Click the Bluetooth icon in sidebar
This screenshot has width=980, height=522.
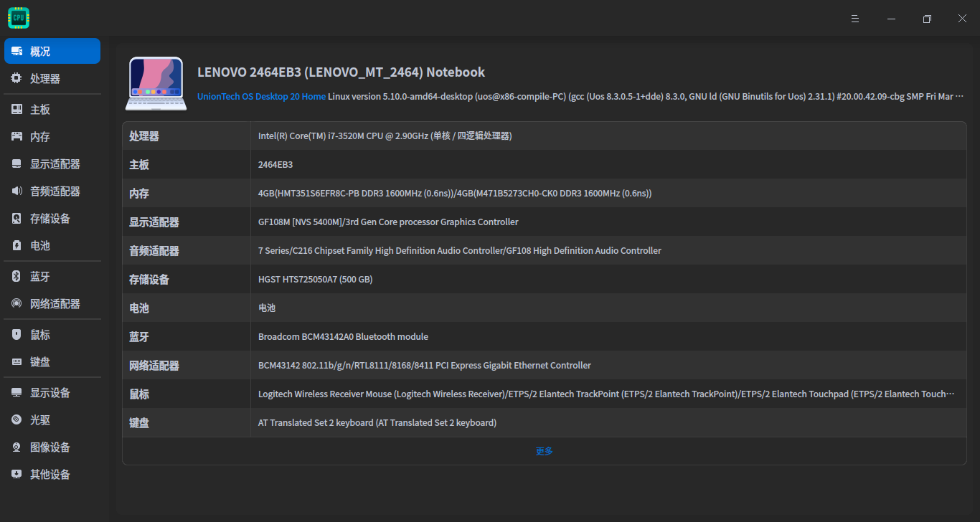17,277
